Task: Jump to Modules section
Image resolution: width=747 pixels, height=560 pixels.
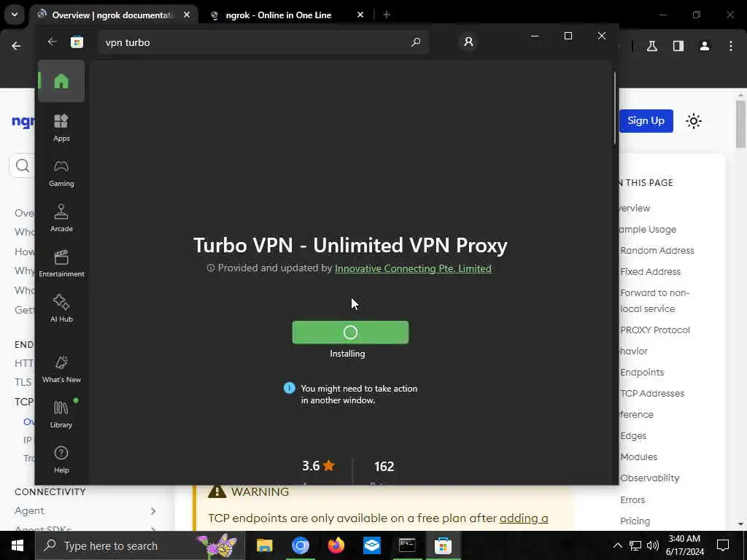Action: tap(638, 456)
